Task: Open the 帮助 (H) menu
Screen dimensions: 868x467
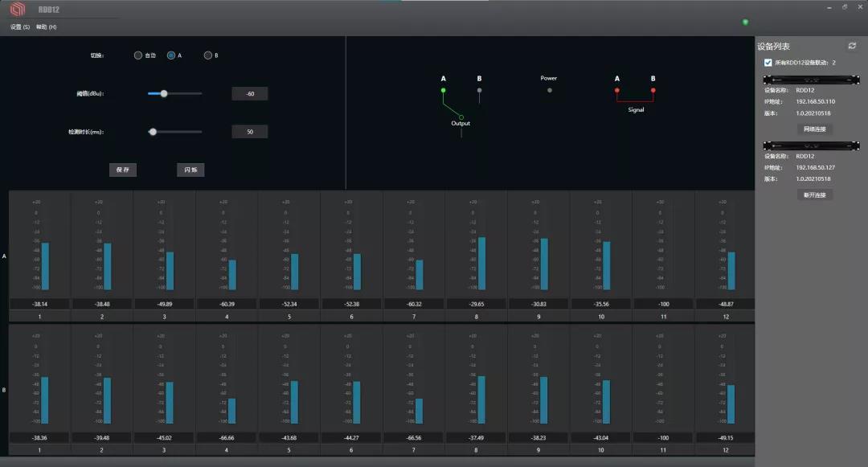Action: 46,27
